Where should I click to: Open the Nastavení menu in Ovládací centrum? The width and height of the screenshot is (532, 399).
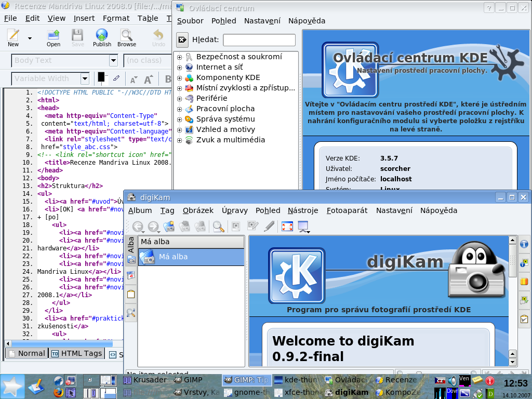262,21
